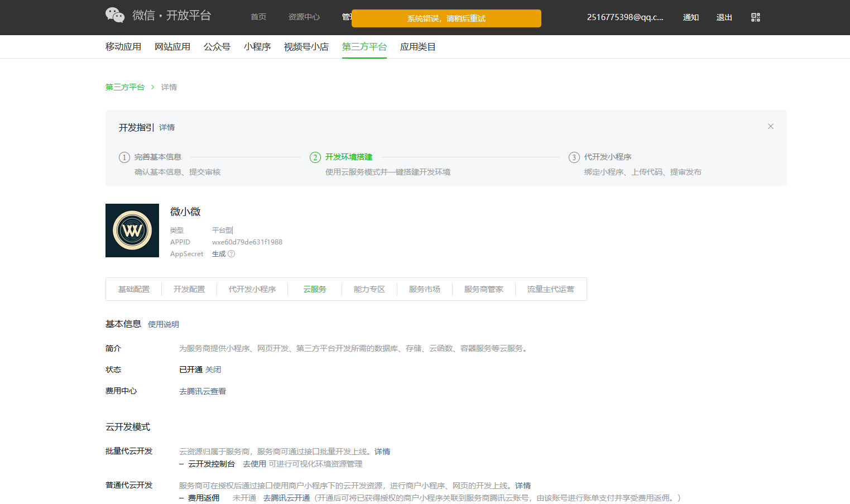Open 详情 link for 批量代云开发

tap(382, 452)
